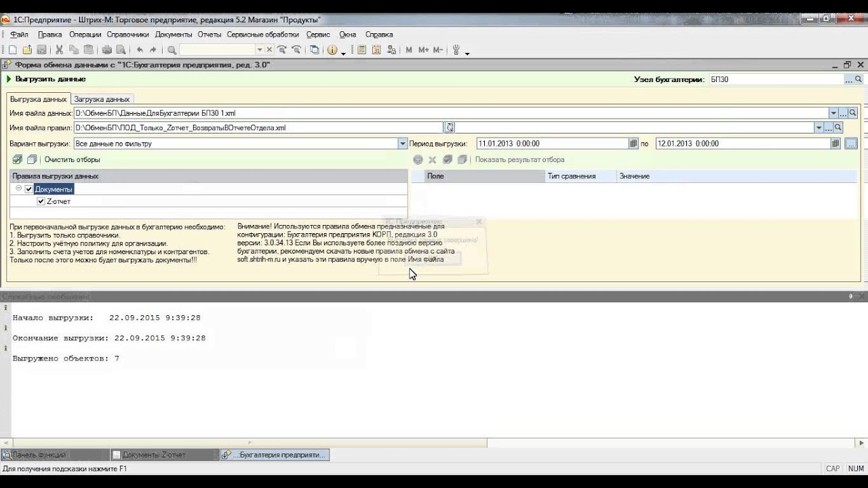Click the Тип сравнения column header
Viewport: 868px width, 488px height.
tap(581, 176)
